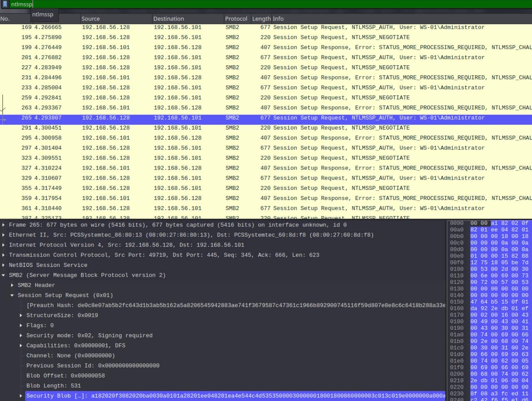Screen dimensions: 532x401
Task: Select packet 195 NTLMSSP_NEGOTIATE row
Action: click(x=266, y=37)
